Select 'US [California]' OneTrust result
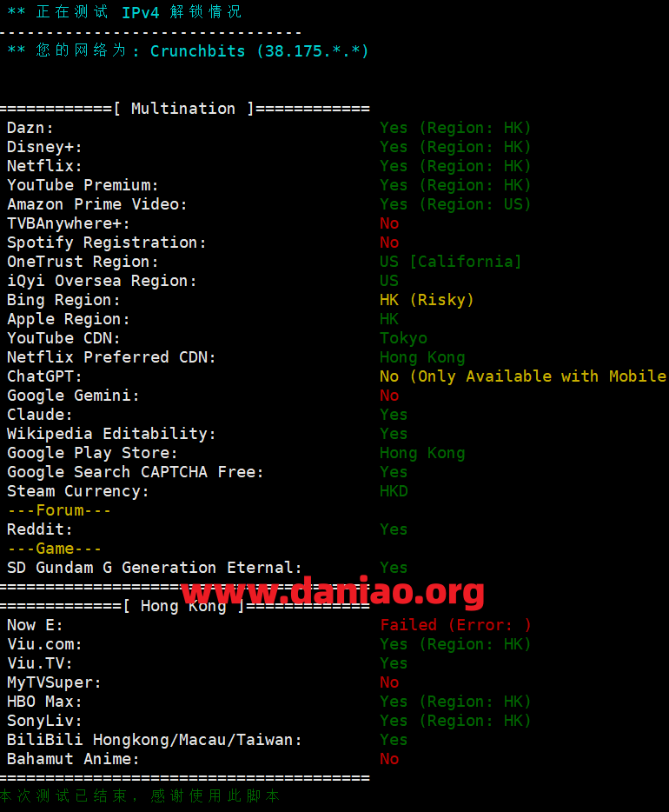This screenshot has height=812, width=669. coord(450,262)
